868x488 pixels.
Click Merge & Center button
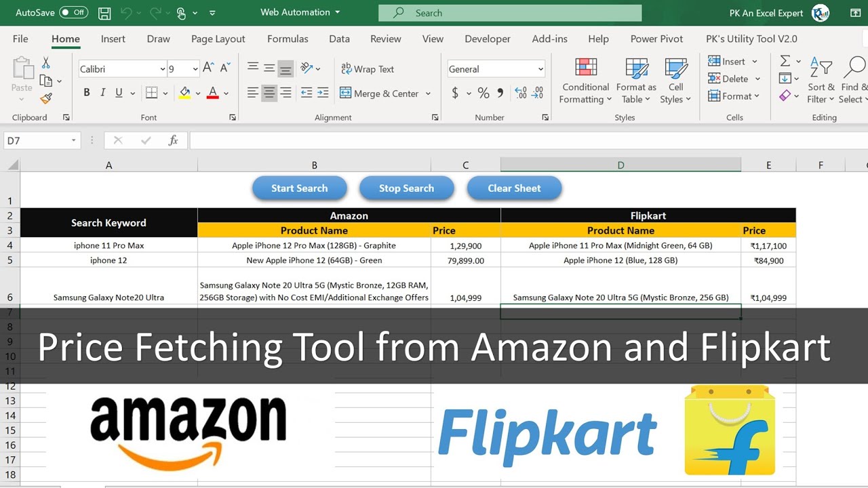[x=379, y=94]
